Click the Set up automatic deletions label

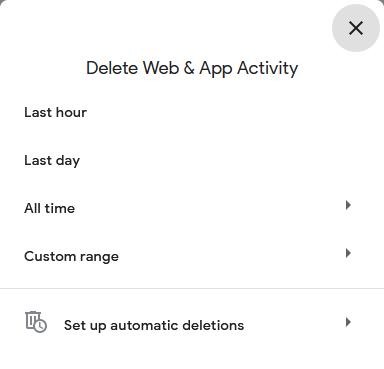(154, 325)
